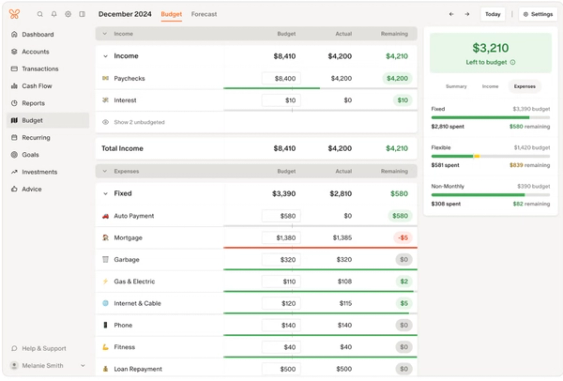The width and height of the screenshot is (563, 381).
Task: Open notifications bell icon
Action: 54,14
